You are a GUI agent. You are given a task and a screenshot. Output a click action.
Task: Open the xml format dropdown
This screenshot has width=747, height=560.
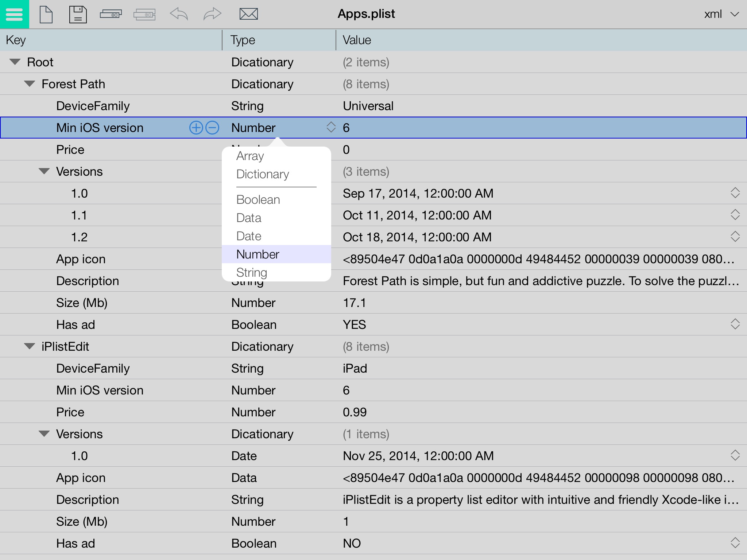tap(721, 14)
